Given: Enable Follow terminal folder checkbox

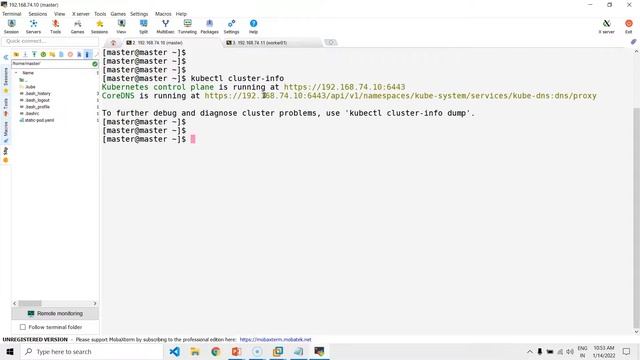Looking at the screenshot, I should pos(23,327).
